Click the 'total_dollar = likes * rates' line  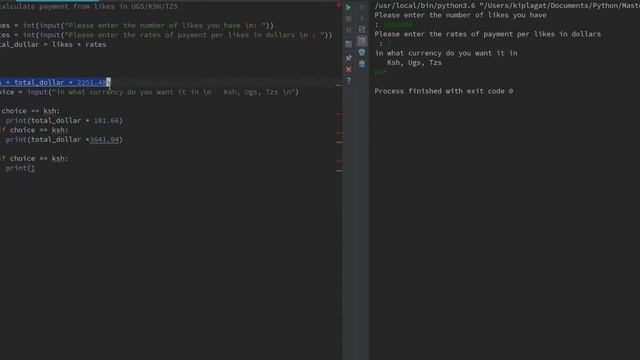click(x=53, y=44)
